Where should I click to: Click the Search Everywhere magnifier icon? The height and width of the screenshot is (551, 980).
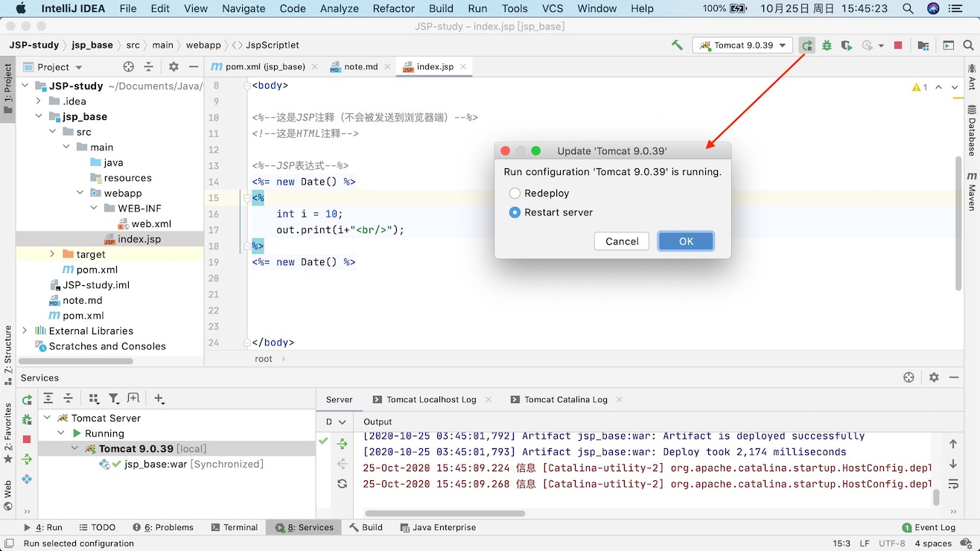pos(967,45)
